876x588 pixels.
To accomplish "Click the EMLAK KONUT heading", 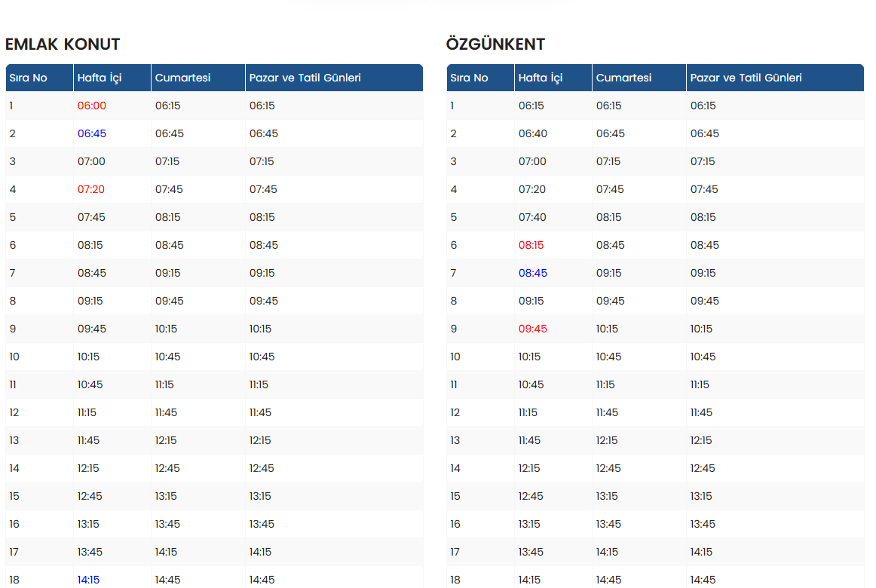I will tap(63, 44).
